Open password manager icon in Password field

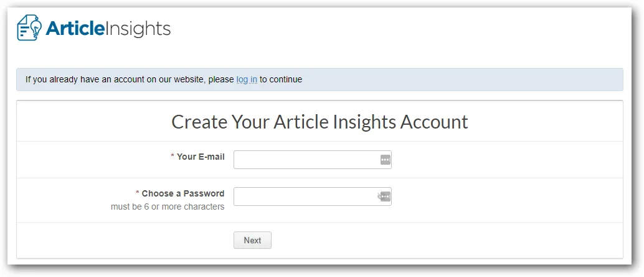click(386, 197)
